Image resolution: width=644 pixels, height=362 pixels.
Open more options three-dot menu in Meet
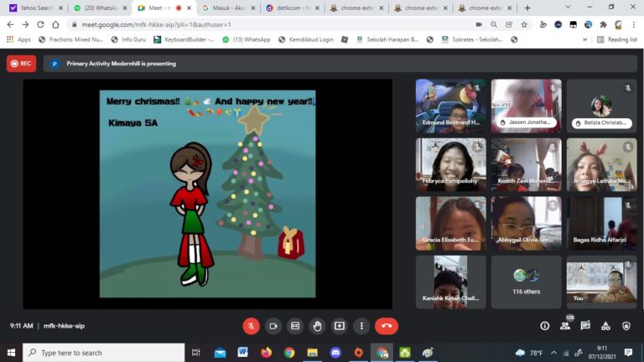click(361, 326)
